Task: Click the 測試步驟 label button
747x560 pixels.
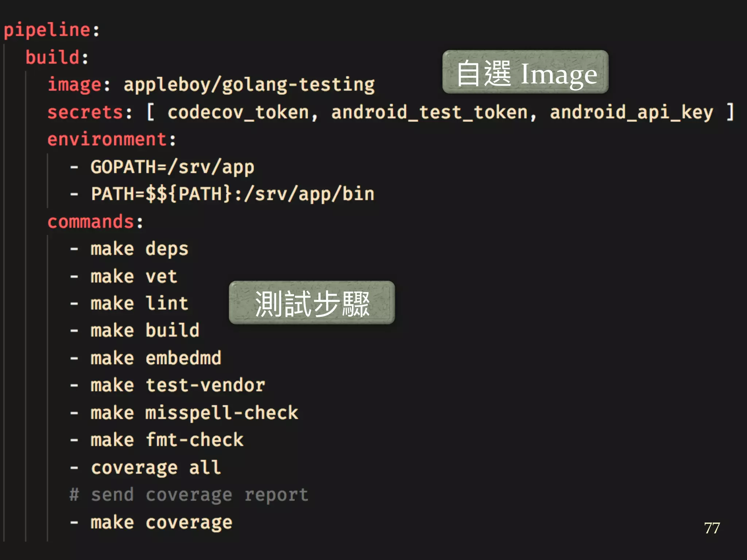Action: pos(311,303)
